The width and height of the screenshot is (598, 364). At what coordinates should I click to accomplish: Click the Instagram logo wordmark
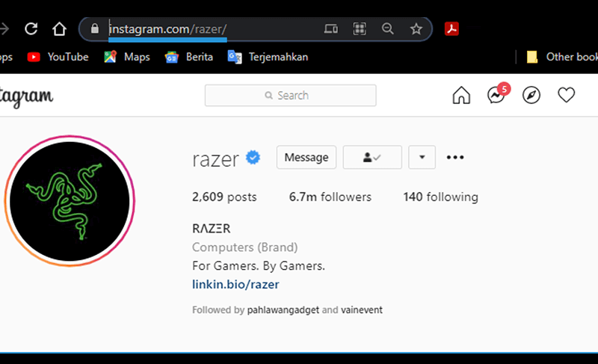26,97
